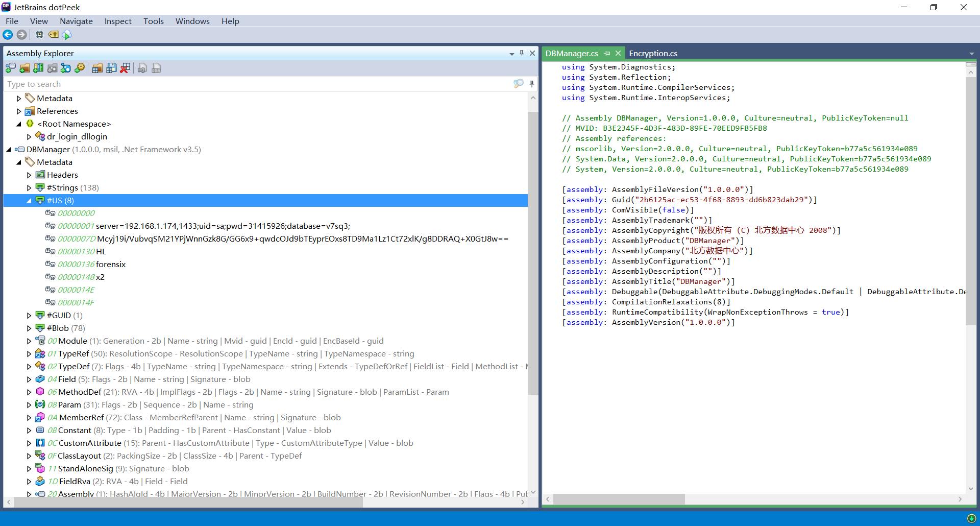The image size is (980, 526).
Task: Click Clear Assembly List red X icon
Action: (125, 68)
